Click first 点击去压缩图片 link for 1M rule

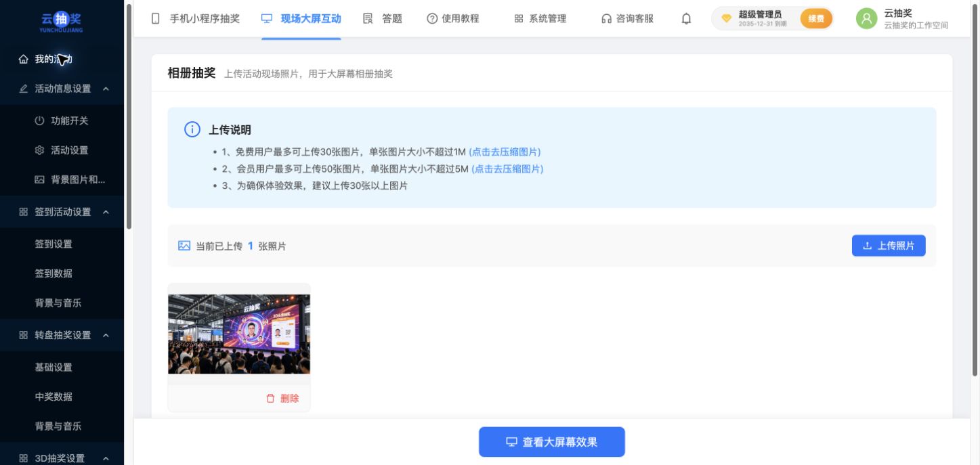tap(505, 152)
